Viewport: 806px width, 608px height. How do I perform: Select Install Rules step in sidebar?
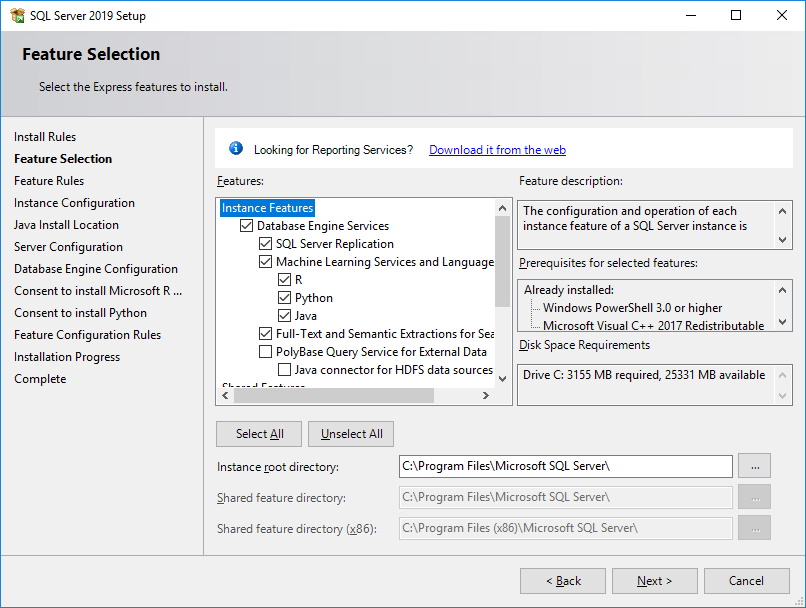[x=45, y=137]
